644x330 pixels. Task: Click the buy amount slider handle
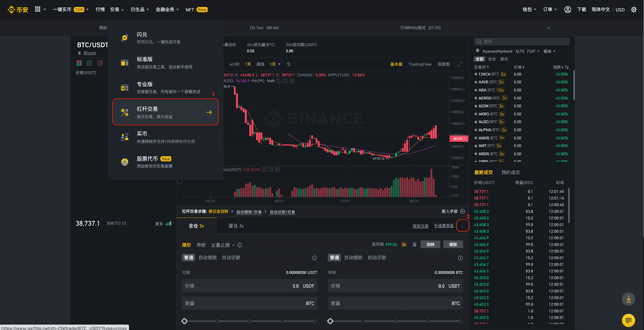point(184,321)
